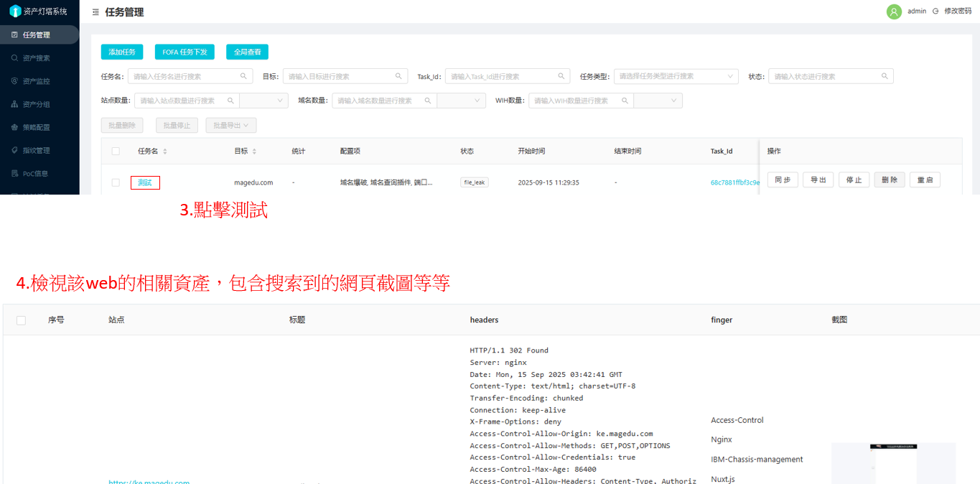Click the 删除 button in the task row
The image size is (980, 484).
[890, 180]
